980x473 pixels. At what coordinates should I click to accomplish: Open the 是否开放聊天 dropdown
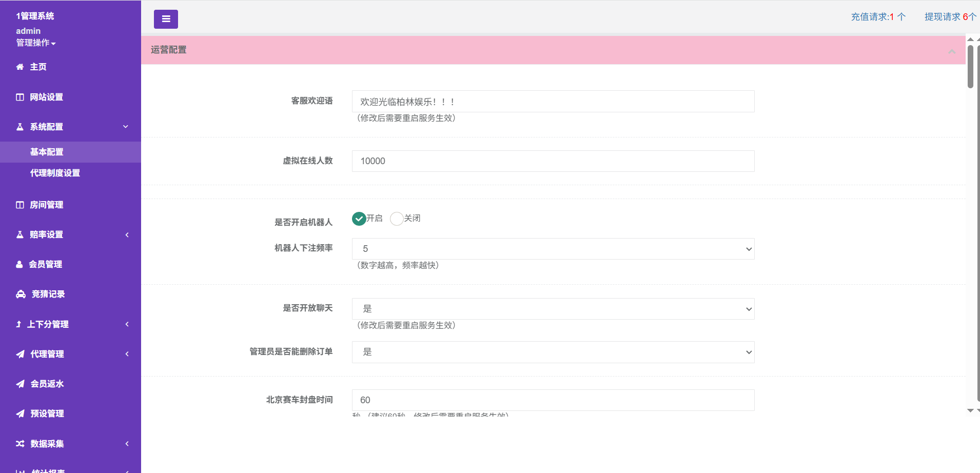(553, 309)
